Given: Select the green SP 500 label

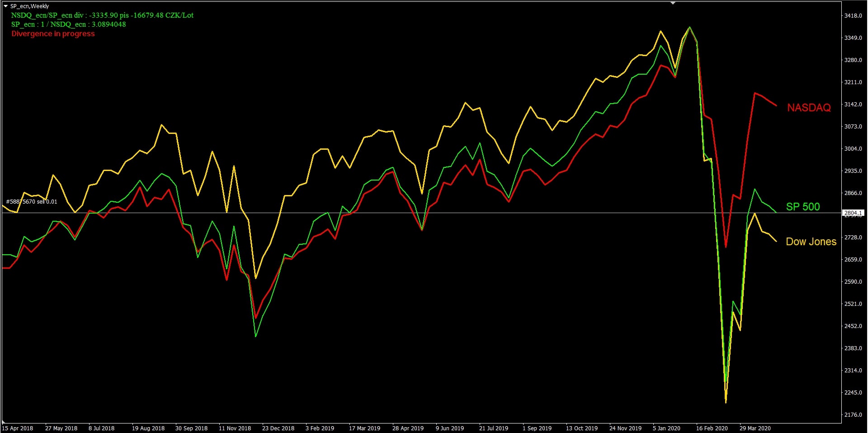Looking at the screenshot, I should (802, 207).
